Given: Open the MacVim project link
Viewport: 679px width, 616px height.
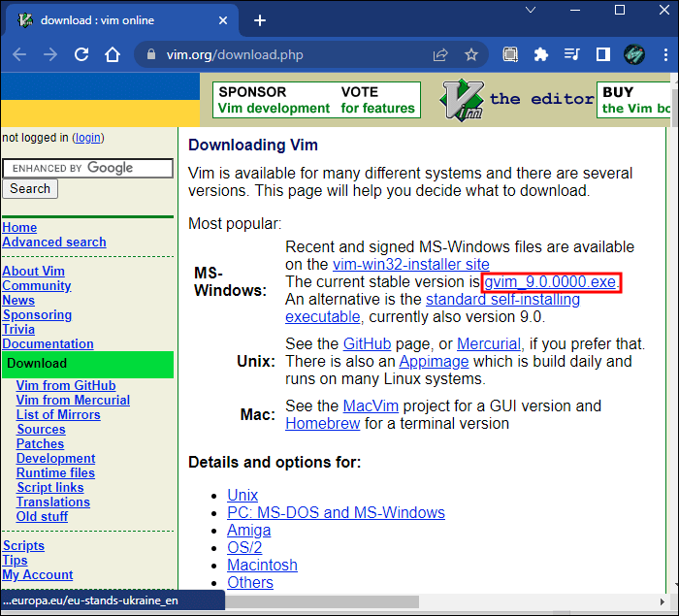Looking at the screenshot, I should 371,405.
